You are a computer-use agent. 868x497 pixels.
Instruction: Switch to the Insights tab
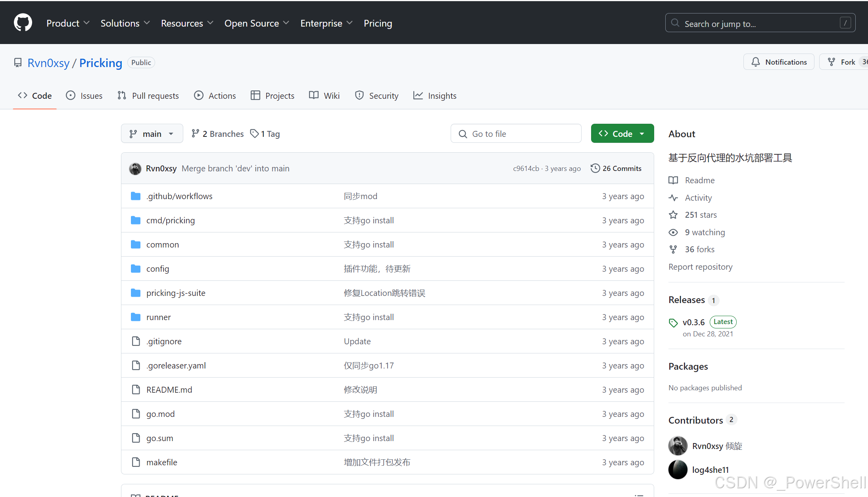point(435,96)
